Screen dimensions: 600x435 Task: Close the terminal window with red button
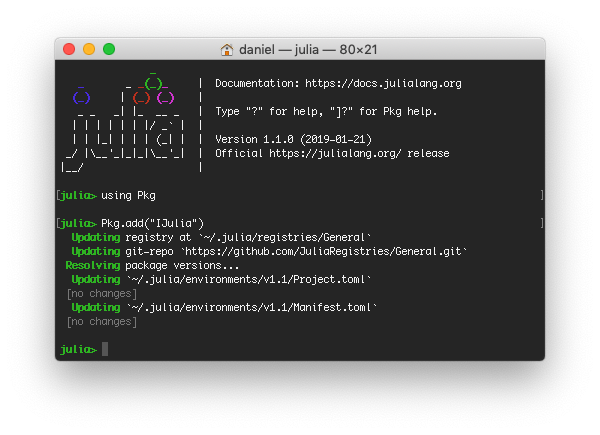click(69, 49)
